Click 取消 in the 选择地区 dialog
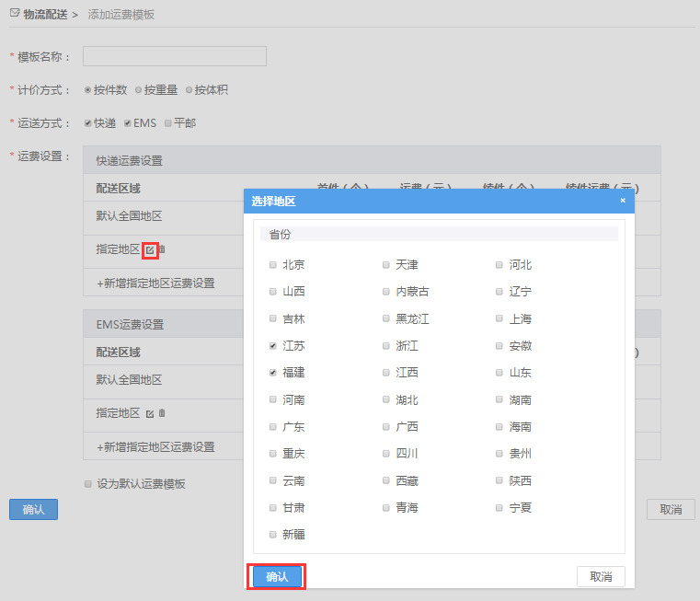The image size is (700, 601). [x=601, y=576]
